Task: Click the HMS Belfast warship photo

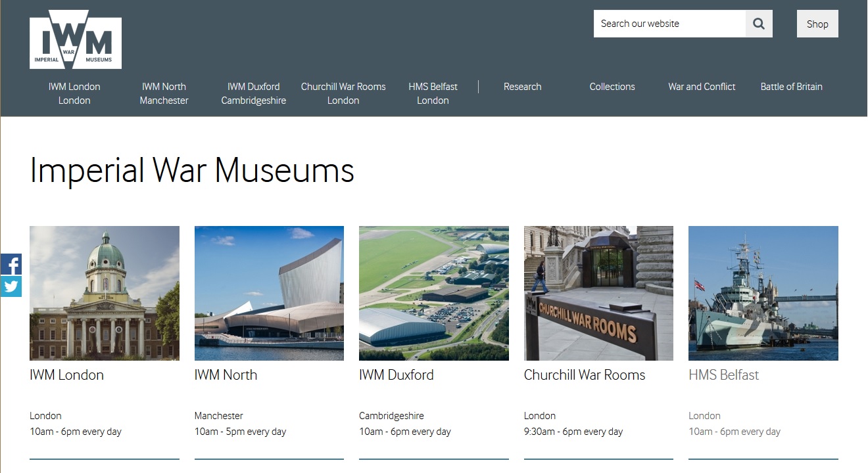Action: coord(763,293)
